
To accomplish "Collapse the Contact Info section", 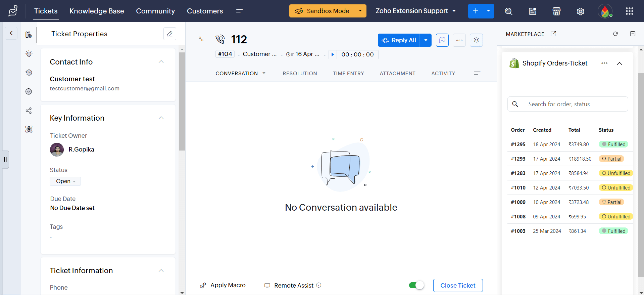I will click(x=161, y=62).
